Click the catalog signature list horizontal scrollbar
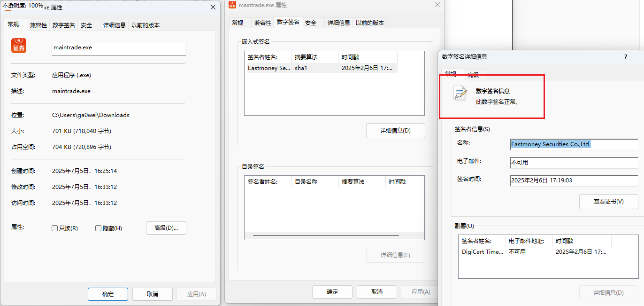 [x=326, y=235]
